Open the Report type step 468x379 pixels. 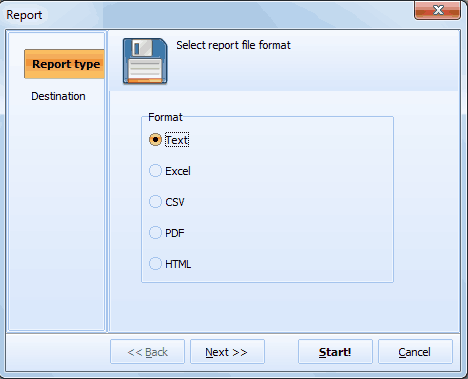pos(64,64)
